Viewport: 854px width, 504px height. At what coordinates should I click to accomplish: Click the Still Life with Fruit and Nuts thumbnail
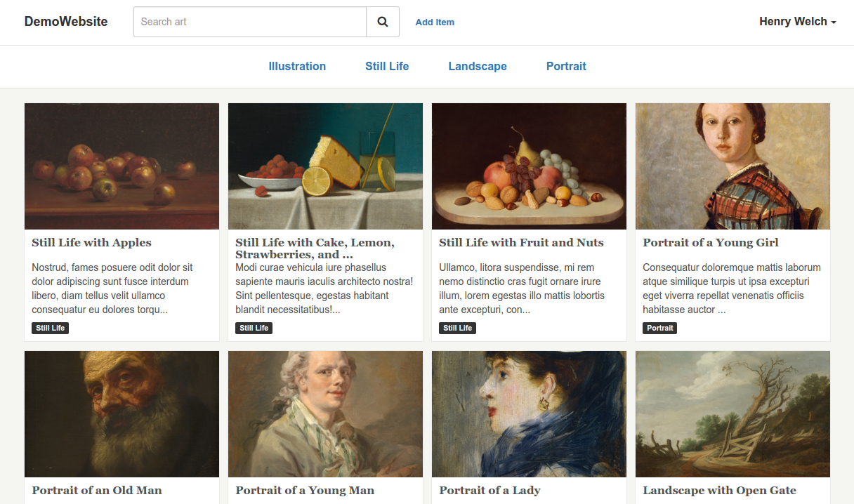(x=529, y=166)
